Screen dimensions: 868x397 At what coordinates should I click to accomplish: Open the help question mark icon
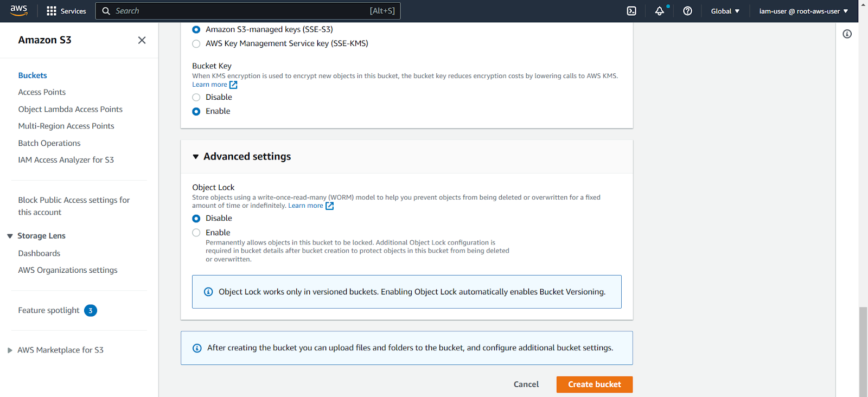point(687,11)
